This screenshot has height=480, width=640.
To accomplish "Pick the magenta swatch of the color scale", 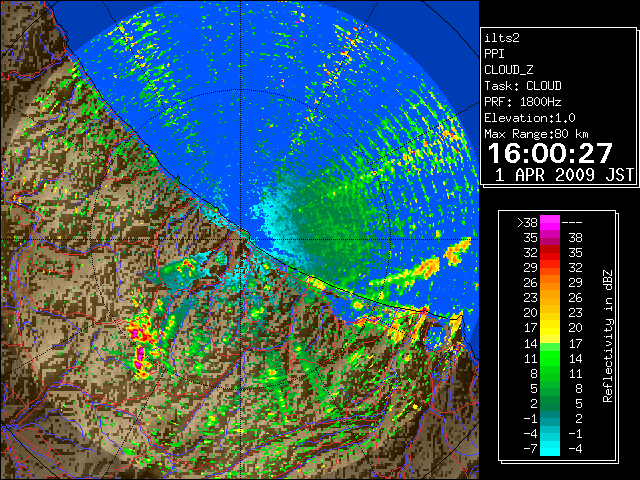I will pos(550,222).
